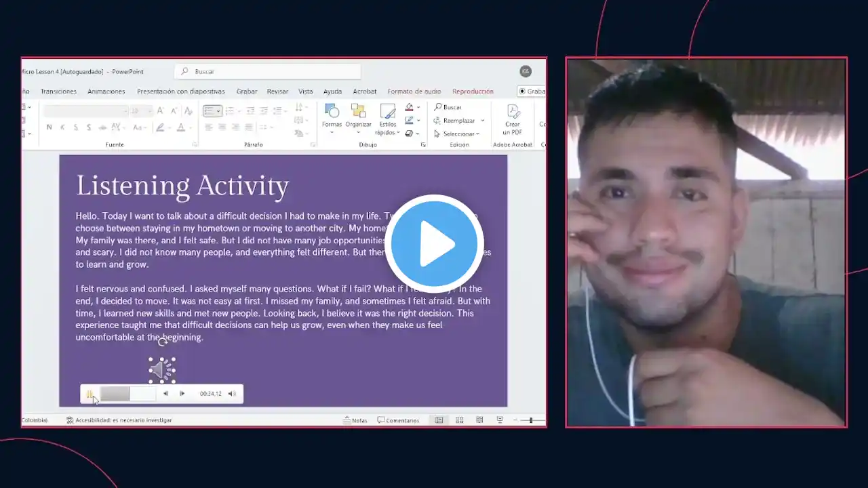Click the Reemplazar button

454,121
